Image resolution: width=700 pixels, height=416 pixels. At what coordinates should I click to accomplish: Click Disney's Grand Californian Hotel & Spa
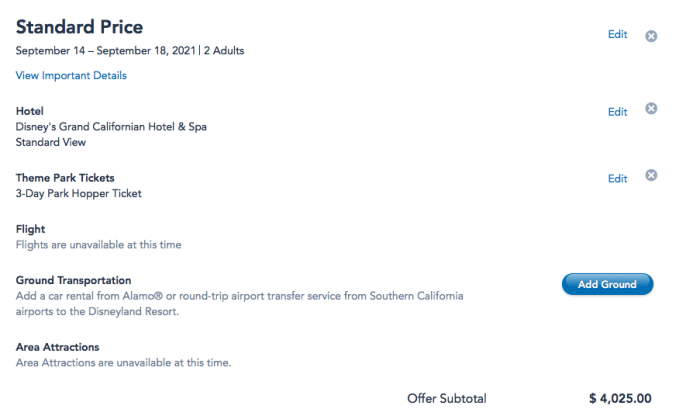(111, 127)
